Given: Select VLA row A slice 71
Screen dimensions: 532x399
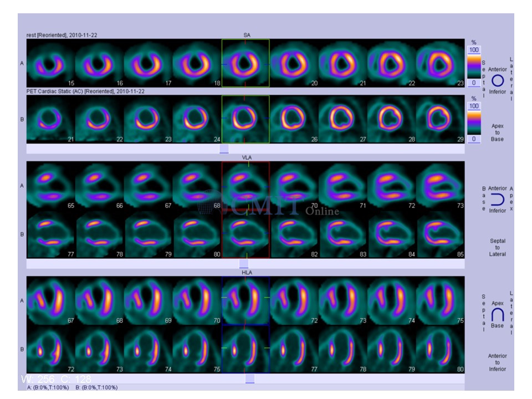Looking at the screenshot, I should pyautogui.click(x=343, y=186).
